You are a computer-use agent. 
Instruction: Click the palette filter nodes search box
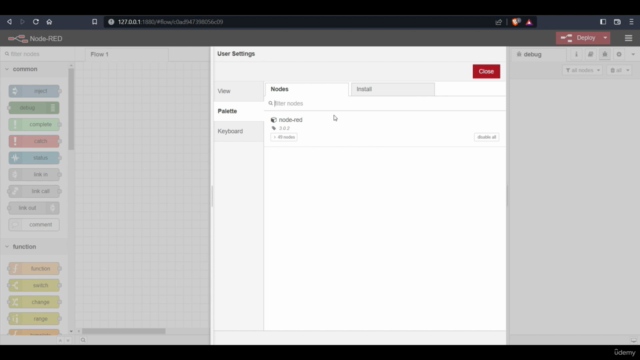pos(38,54)
